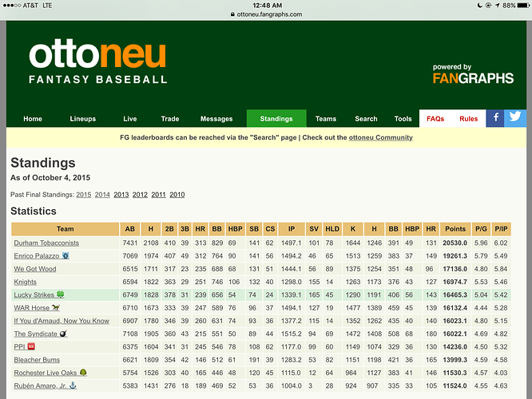
Task: Tap the Do Not Disturb moon icon
Action: tap(479, 6)
